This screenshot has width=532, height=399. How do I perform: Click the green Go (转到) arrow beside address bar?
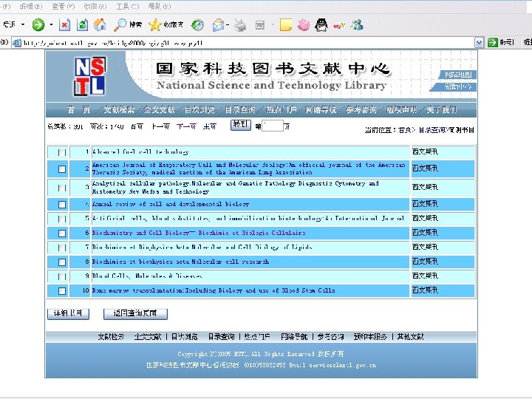[x=501, y=42]
